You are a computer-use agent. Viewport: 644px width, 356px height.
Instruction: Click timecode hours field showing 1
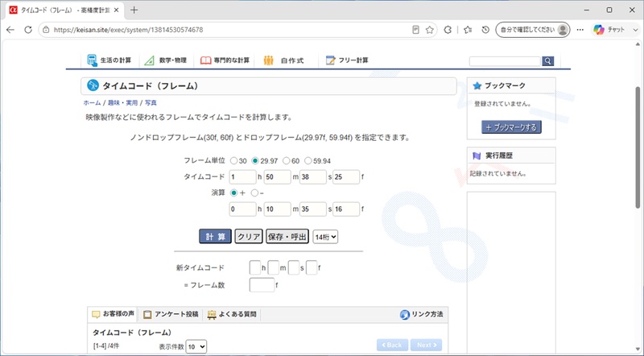point(242,176)
